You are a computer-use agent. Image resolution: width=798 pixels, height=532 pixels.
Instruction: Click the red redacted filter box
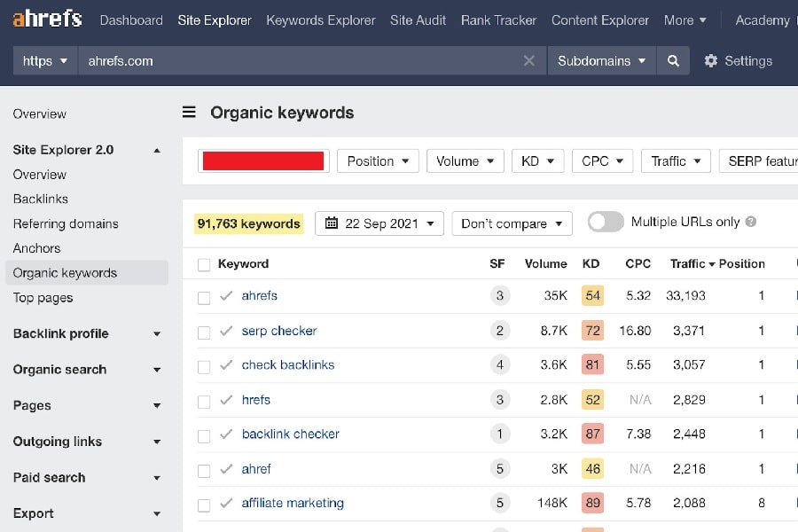tap(263, 160)
